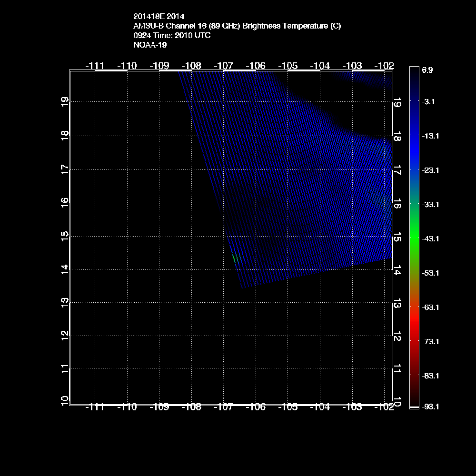This screenshot has width=476, height=476.
Task: Click the -102 longitude label on bottom axis
Action: point(384,407)
